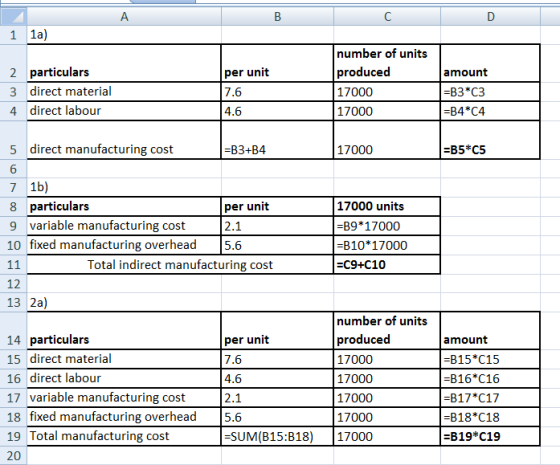Click 'Total manufacturing cost' cell
Viewport: 560px width, 465px height.
coord(124,436)
